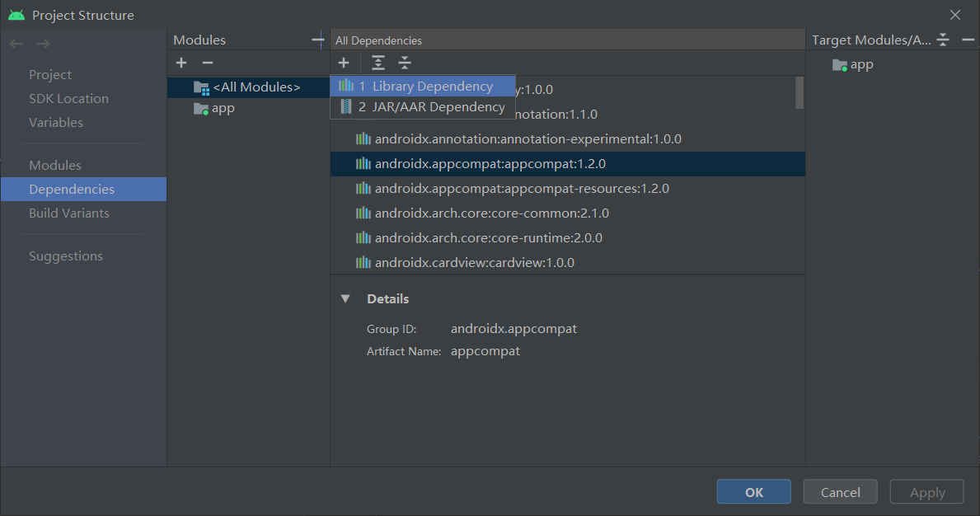Hide the Target Modules panel
This screenshot has height=516, width=980.
click(x=968, y=40)
